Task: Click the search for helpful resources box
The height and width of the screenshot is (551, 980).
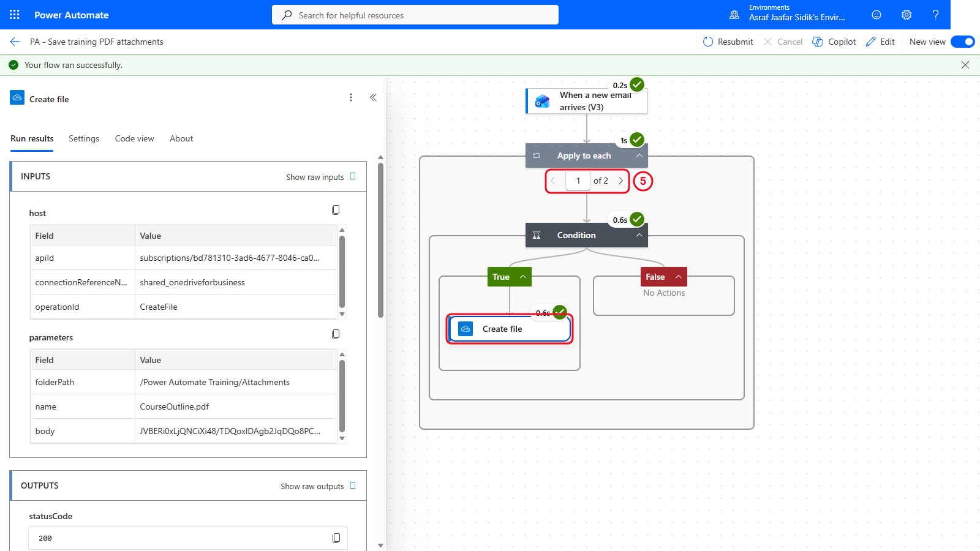Action: click(415, 15)
